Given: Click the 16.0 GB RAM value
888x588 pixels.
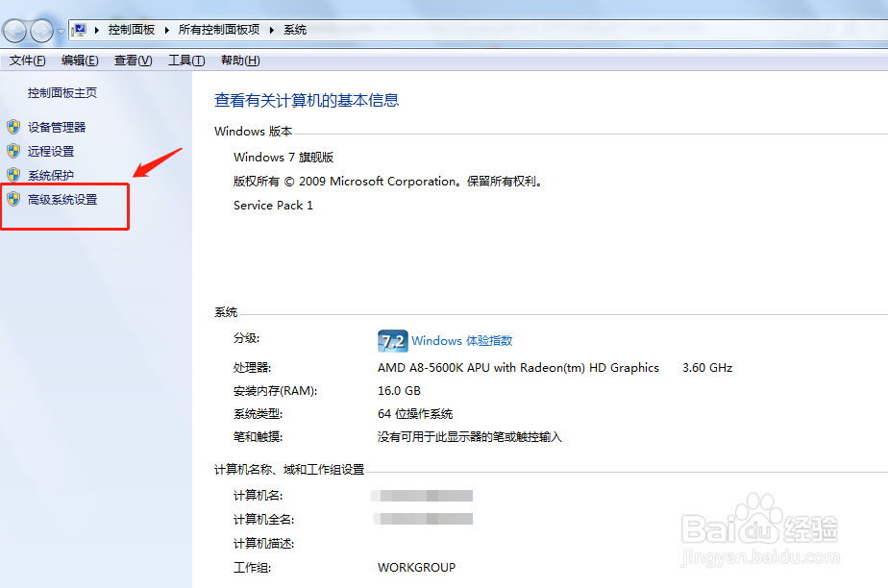Looking at the screenshot, I should click(x=399, y=391).
